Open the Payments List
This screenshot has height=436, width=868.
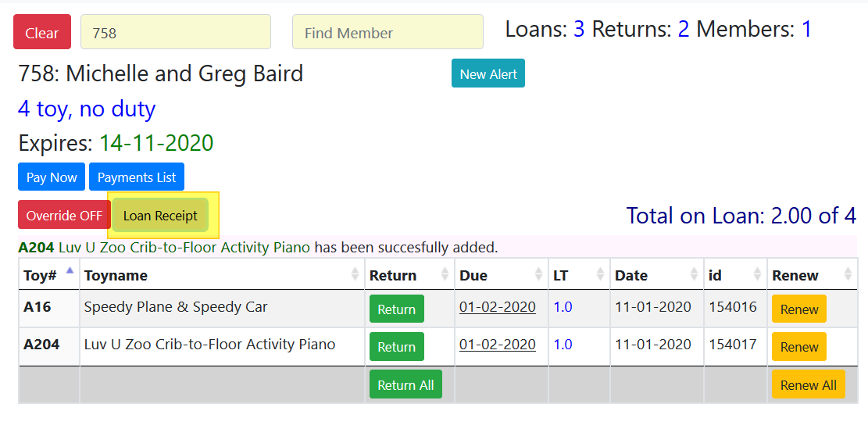(137, 177)
